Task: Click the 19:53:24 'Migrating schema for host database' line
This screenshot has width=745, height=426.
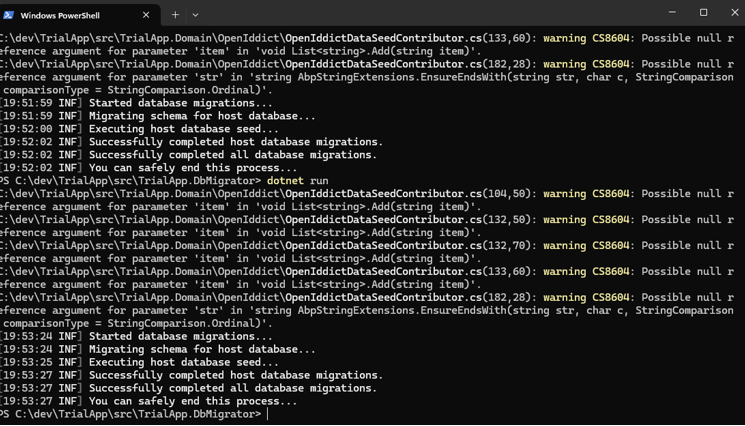Action: pyautogui.click(x=201, y=350)
